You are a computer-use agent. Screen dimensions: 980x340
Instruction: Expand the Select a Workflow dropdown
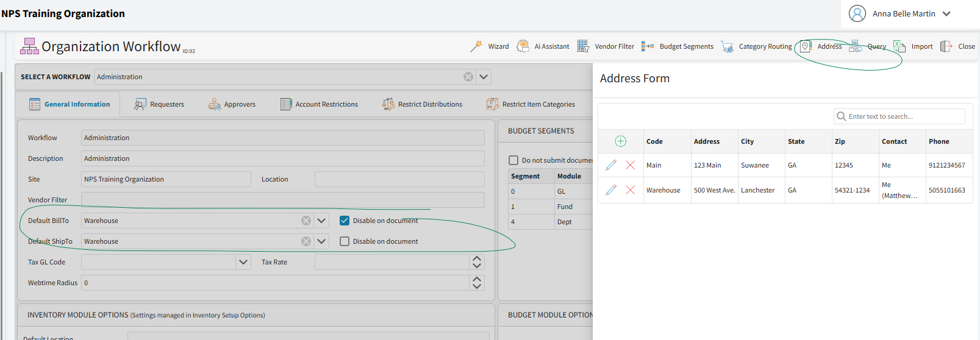(x=484, y=77)
